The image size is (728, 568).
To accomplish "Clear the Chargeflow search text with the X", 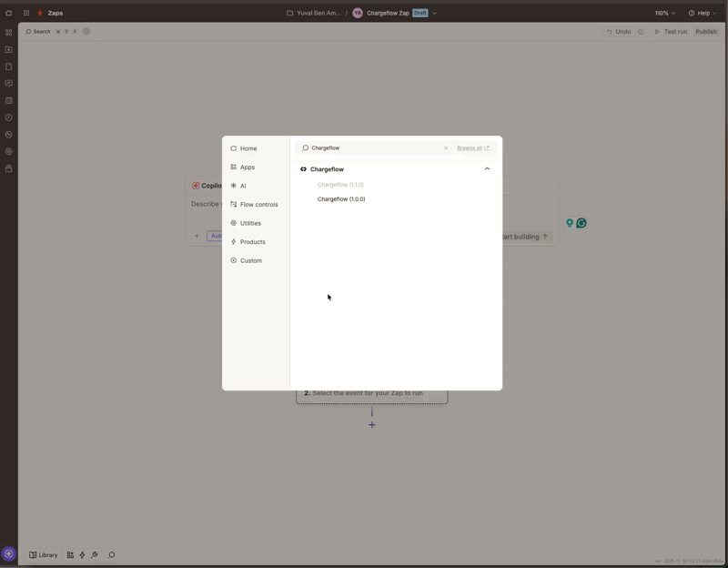I will (x=446, y=147).
